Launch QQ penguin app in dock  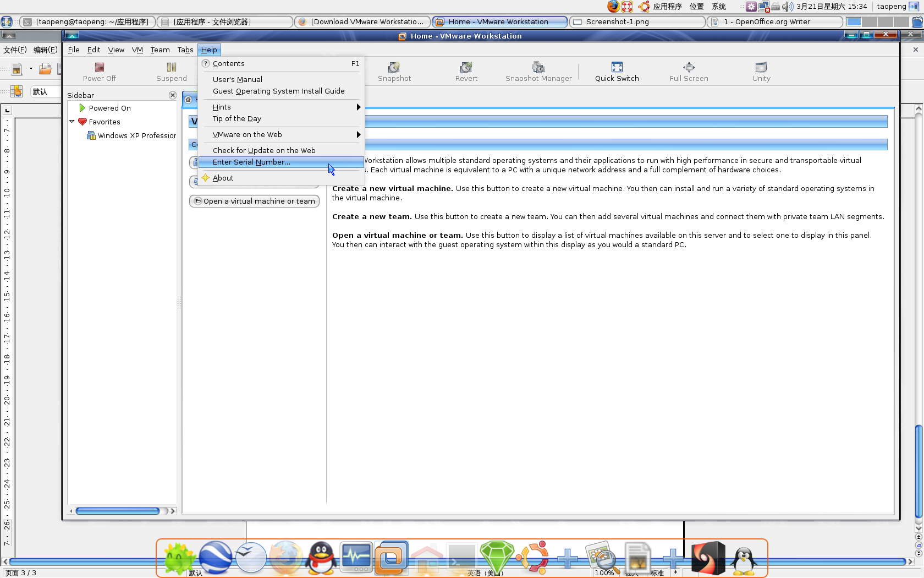pyautogui.click(x=321, y=558)
